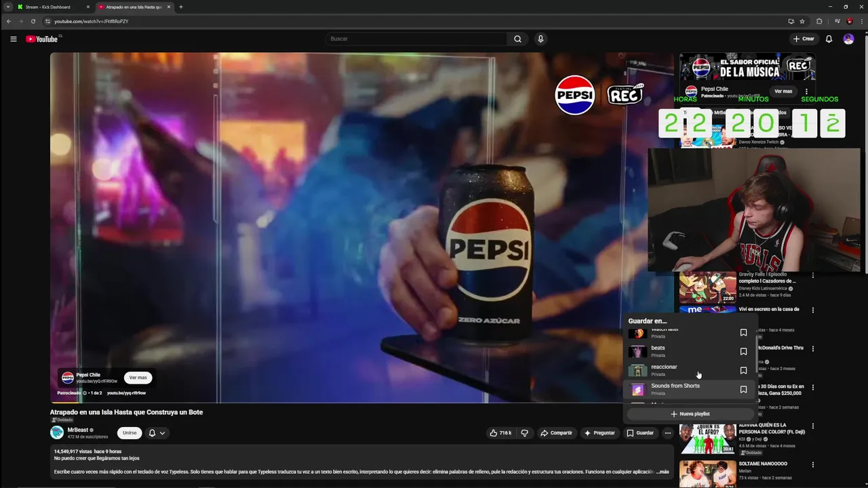Click Unirse to join MrBeast channel
The height and width of the screenshot is (488, 868).
[x=130, y=432]
